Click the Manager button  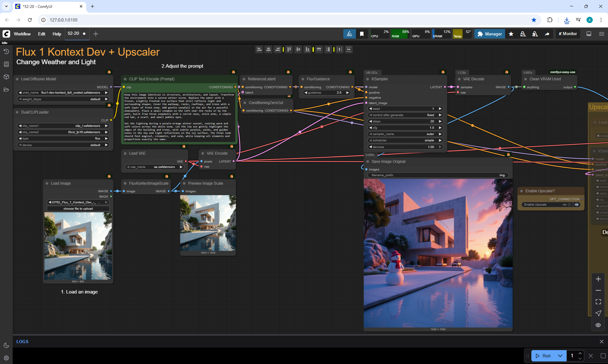click(x=490, y=34)
